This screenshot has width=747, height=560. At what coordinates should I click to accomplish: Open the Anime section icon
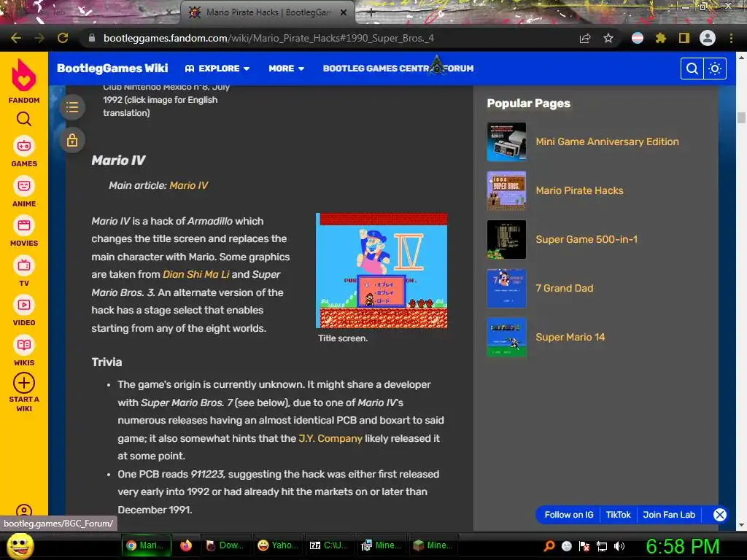click(24, 186)
